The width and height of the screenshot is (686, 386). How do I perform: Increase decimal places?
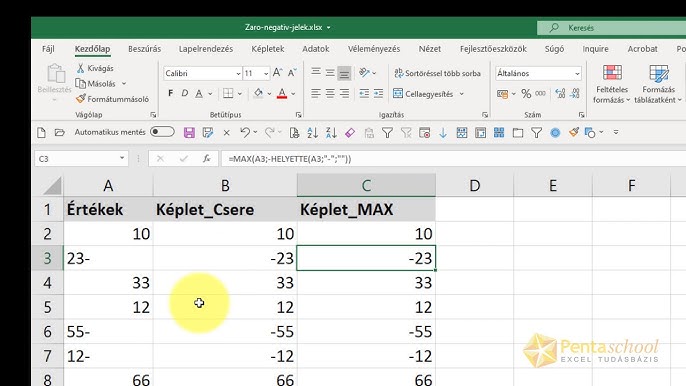560,94
